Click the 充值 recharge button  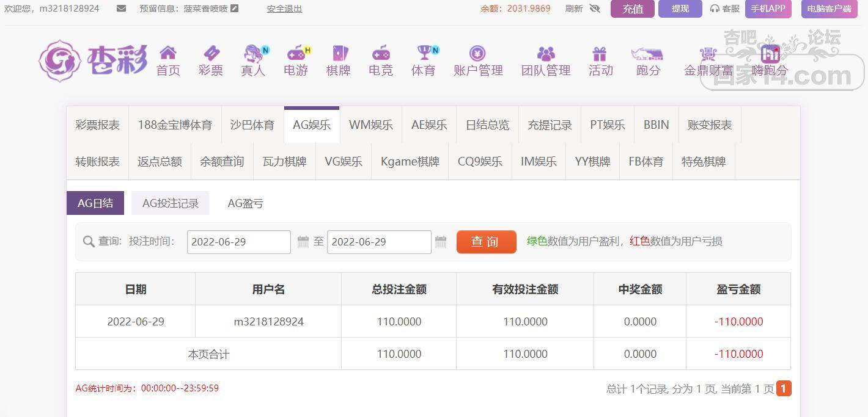tap(633, 9)
